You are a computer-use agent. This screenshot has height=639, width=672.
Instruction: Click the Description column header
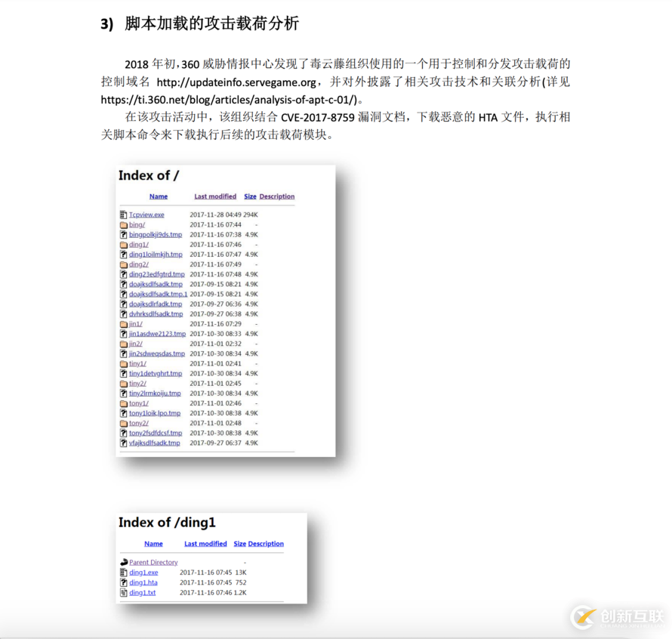tap(276, 196)
